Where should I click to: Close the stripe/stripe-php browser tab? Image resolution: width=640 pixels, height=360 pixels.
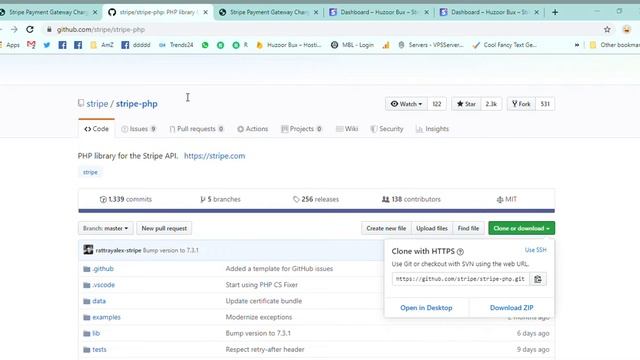click(205, 12)
